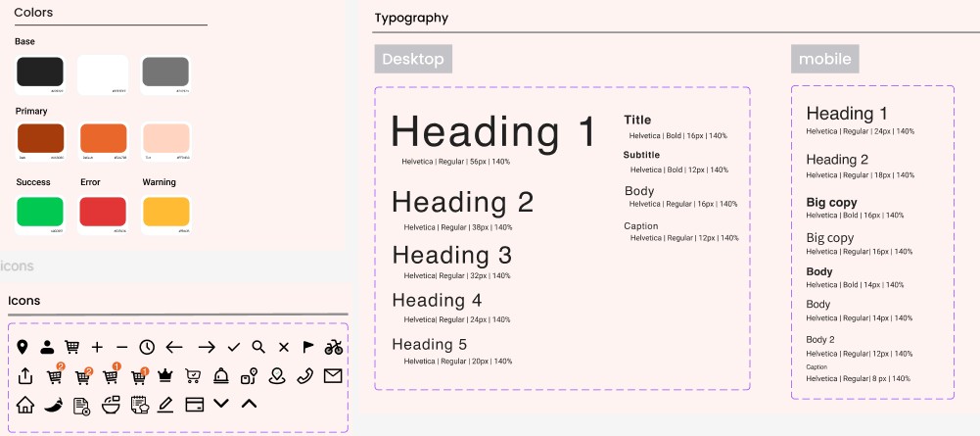Screen dimensions: 980x436
Task: Select the yellow Warning color swatch
Action: (165, 211)
